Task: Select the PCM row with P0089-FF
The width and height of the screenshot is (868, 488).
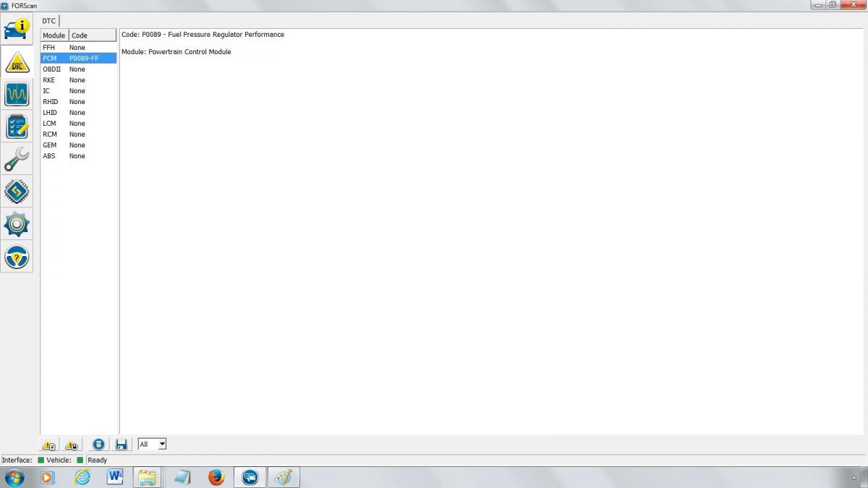Action: (x=78, y=59)
